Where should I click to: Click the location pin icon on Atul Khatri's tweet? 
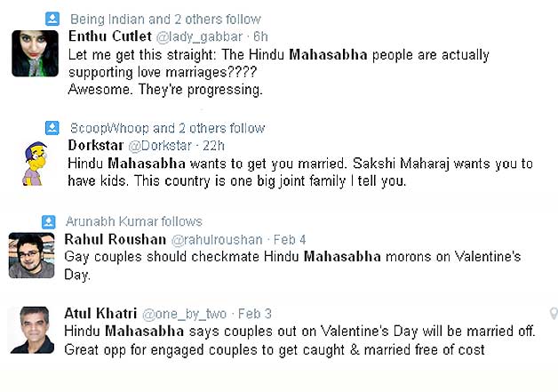[554, 313]
